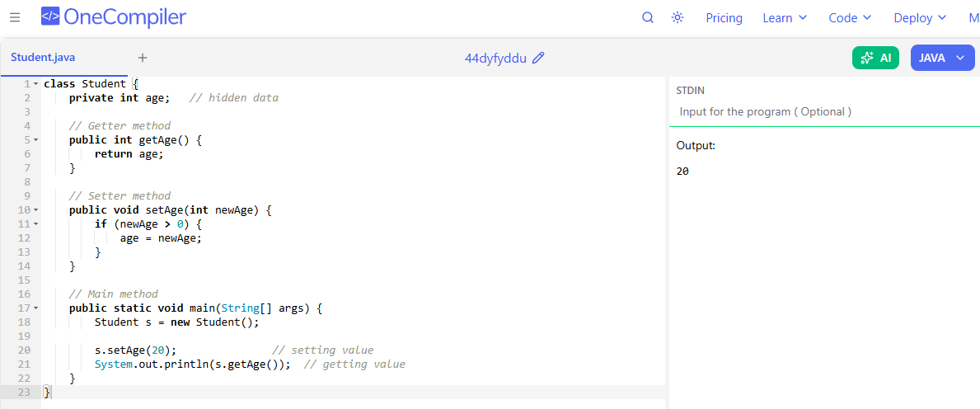Open the AI assistant button

(x=875, y=58)
